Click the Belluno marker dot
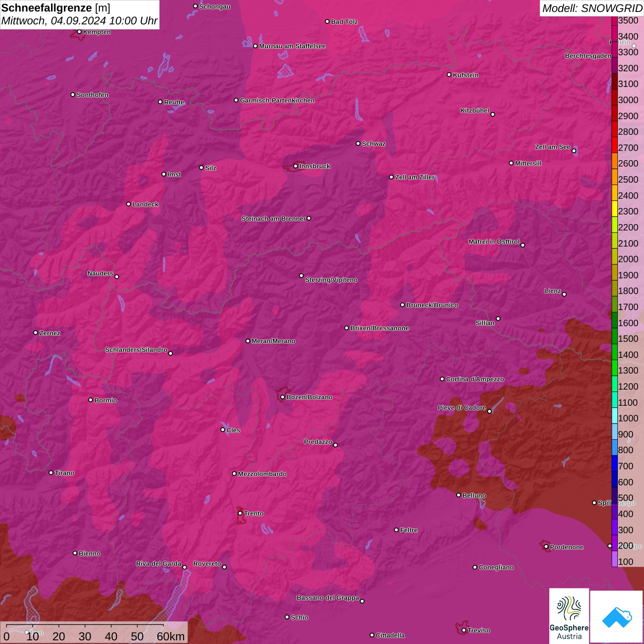Screen dimensions: 644x644 (x=458, y=495)
